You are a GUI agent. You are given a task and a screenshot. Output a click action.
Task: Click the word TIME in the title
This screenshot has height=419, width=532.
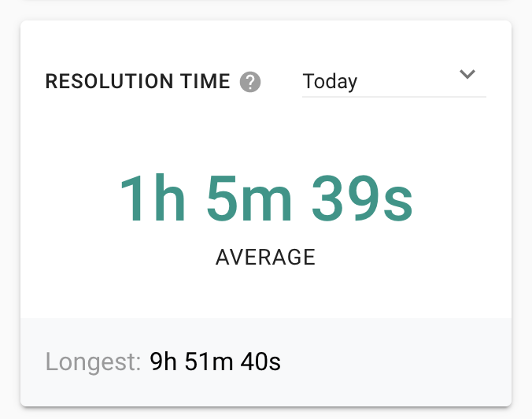pyautogui.click(x=205, y=81)
